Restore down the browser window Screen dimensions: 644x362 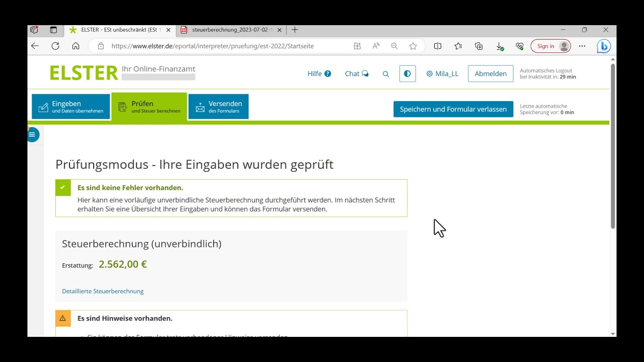tap(584, 30)
